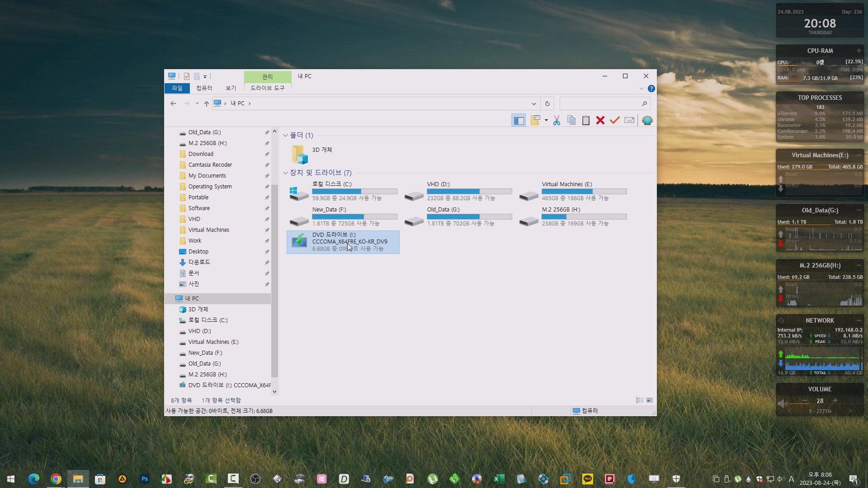The width and height of the screenshot is (868, 488).
Task: Click the Refresh button in address bar
Action: (x=547, y=103)
